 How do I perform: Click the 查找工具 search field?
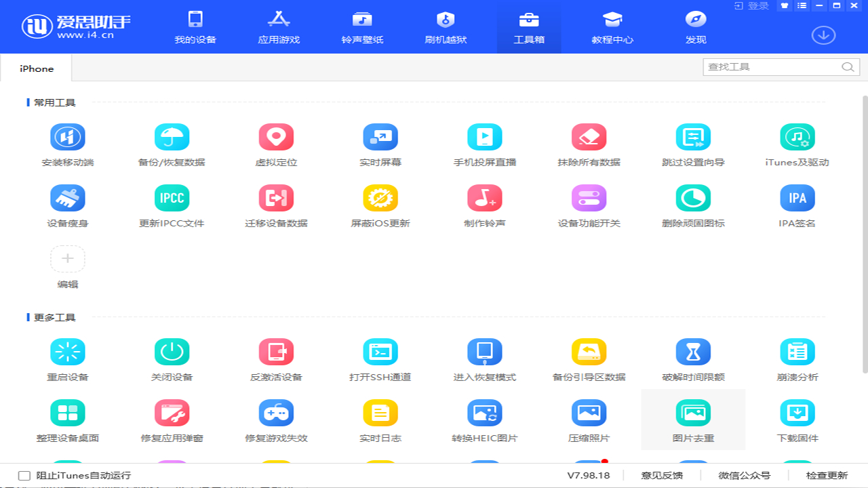pyautogui.click(x=773, y=66)
